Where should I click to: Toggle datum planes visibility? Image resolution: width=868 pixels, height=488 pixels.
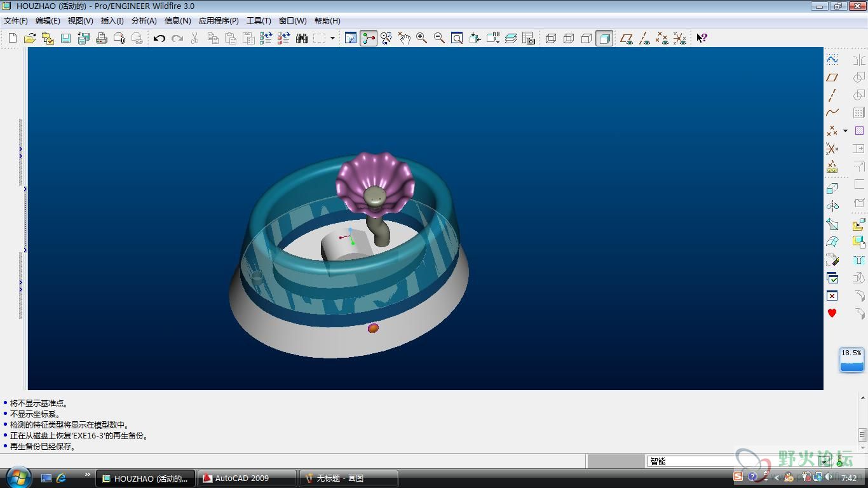point(627,38)
